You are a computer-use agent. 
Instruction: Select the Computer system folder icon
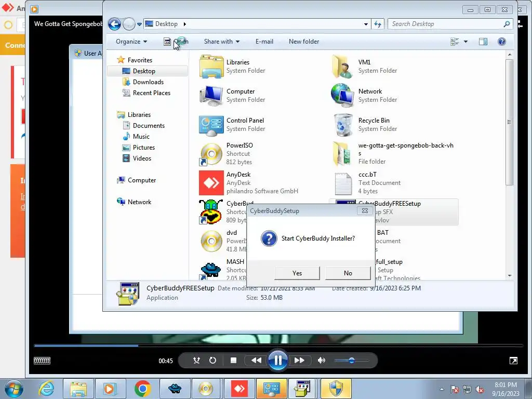coord(211,96)
